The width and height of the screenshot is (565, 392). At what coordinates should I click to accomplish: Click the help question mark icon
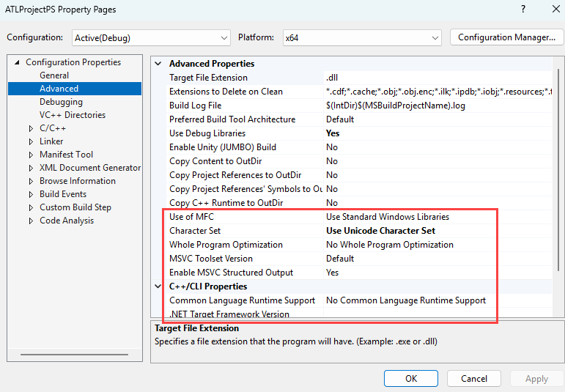(x=523, y=10)
